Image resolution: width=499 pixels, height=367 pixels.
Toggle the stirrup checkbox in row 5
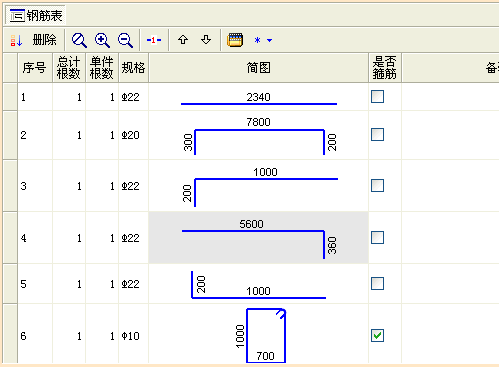pyautogui.click(x=377, y=284)
